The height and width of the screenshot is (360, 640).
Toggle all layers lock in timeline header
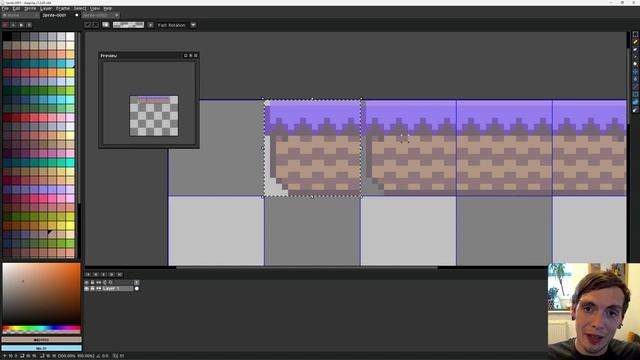click(x=93, y=282)
